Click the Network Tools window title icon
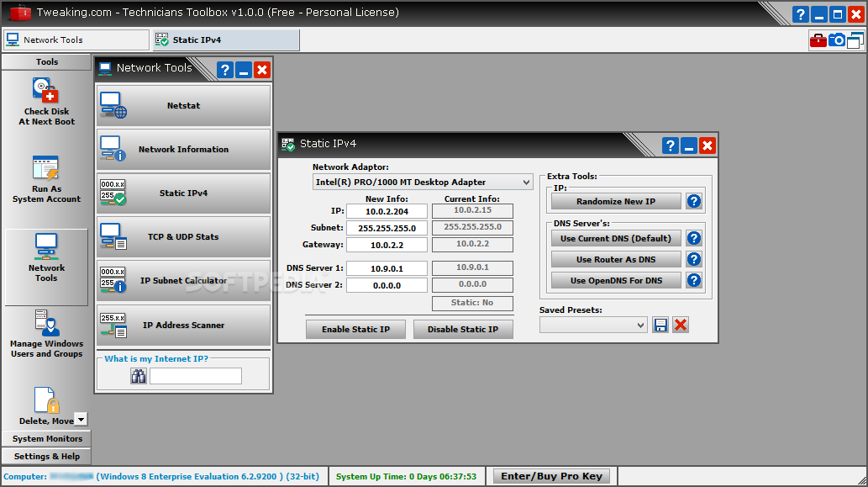Viewport: 868px width, 487px height. [x=105, y=68]
